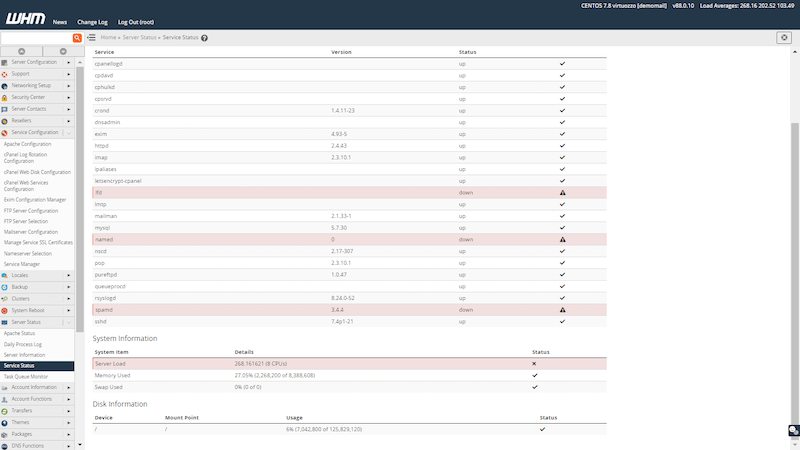Click the WHM logo

(x=25, y=19)
